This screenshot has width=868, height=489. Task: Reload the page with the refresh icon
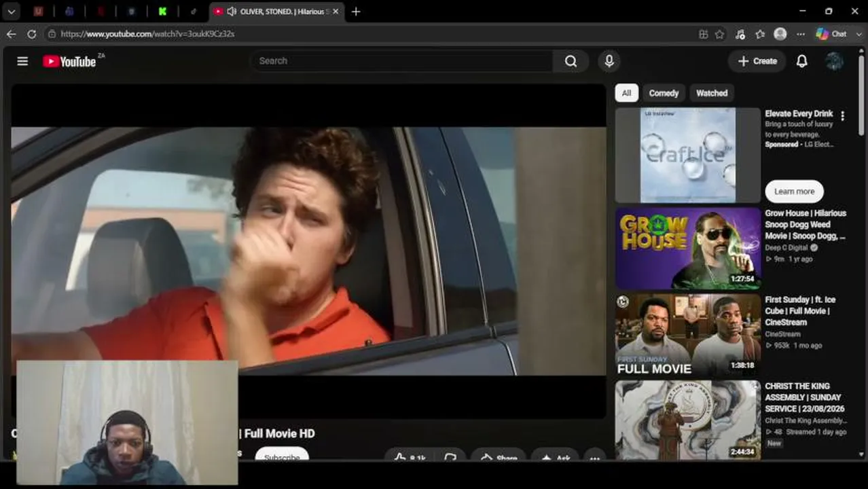tap(32, 33)
